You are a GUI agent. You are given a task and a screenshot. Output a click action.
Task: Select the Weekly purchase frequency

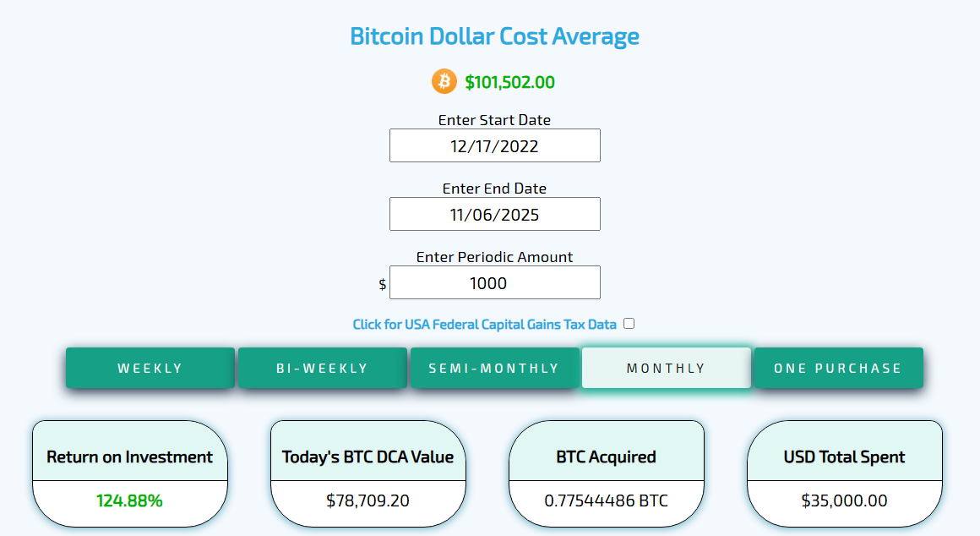[150, 369]
